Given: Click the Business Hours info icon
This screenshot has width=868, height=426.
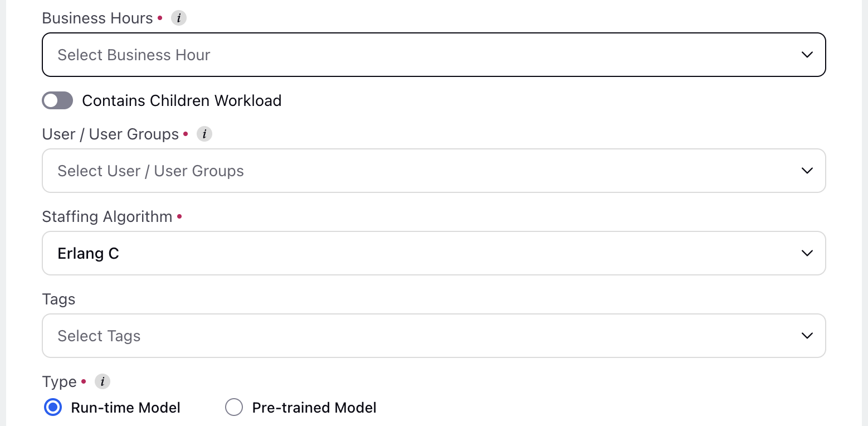Looking at the screenshot, I should (x=178, y=18).
